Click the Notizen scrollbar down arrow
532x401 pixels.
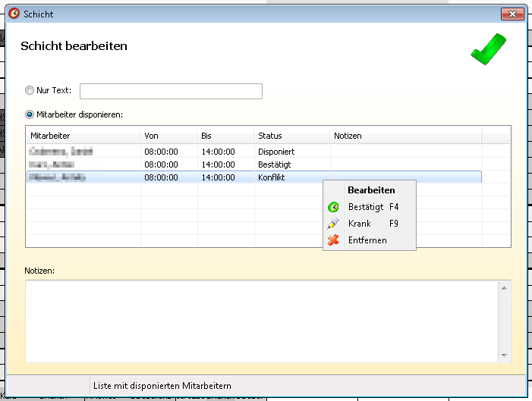click(504, 356)
